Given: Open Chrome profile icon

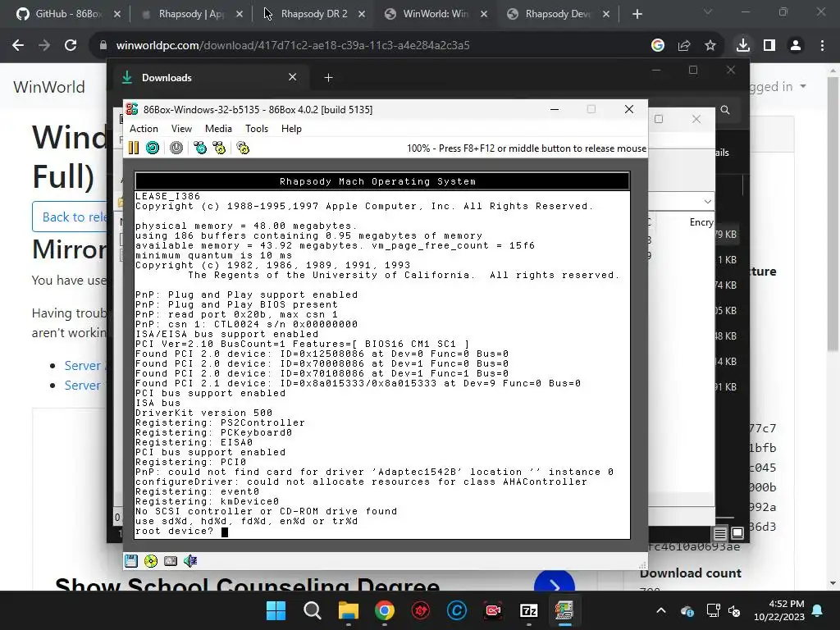Looking at the screenshot, I should [x=796, y=46].
